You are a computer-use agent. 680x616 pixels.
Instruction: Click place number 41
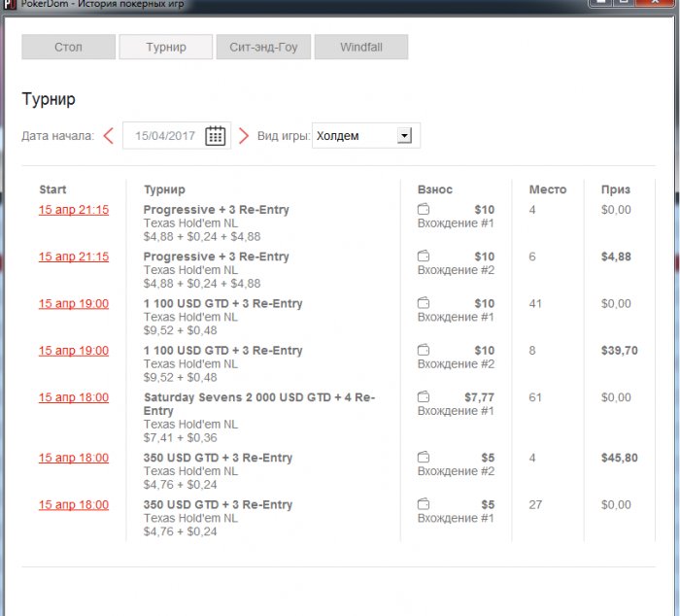coord(535,304)
